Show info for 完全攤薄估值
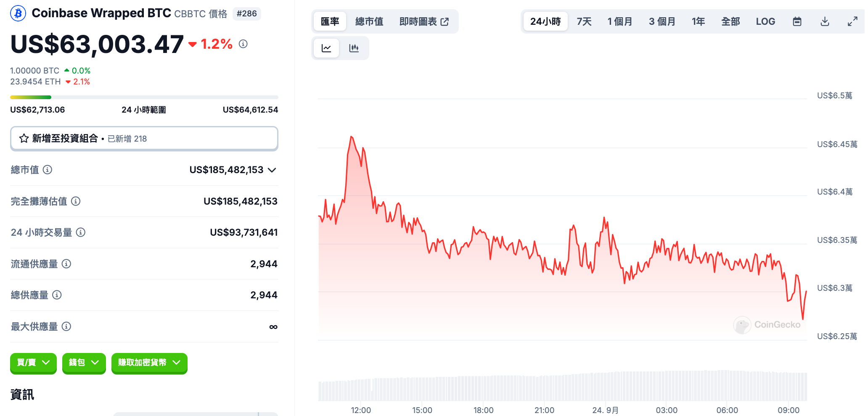This screenshot has height=416, width=868. coord(76,201)
